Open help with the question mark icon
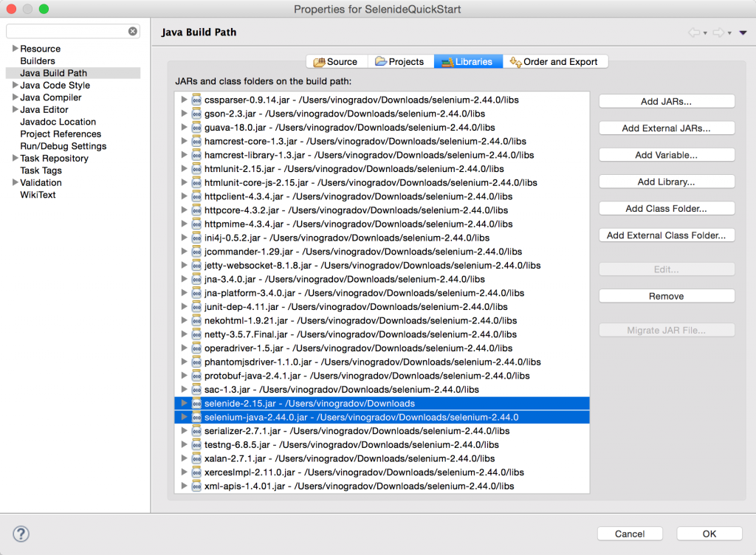 21,534
